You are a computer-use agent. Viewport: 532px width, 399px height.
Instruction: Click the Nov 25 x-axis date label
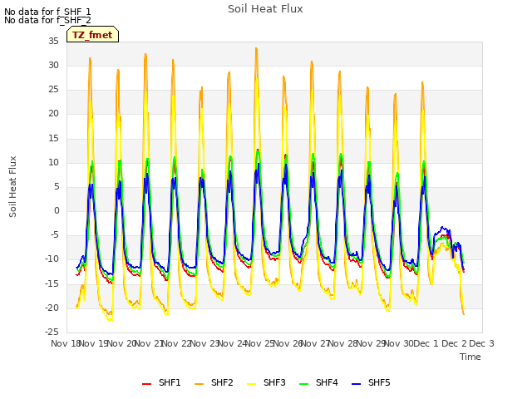[x=260, y=343]
